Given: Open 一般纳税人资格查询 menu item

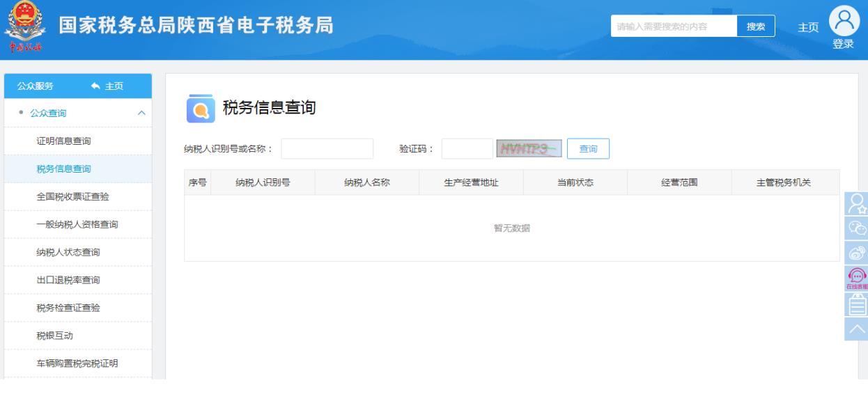Looking at the screenshot, I should (x=77, y=225).
